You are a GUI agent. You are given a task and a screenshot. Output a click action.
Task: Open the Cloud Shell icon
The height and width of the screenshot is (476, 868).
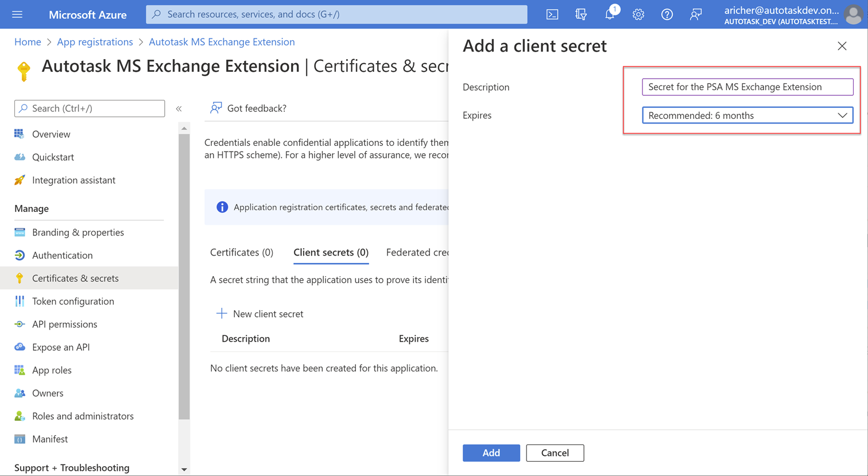coord(552,14)
